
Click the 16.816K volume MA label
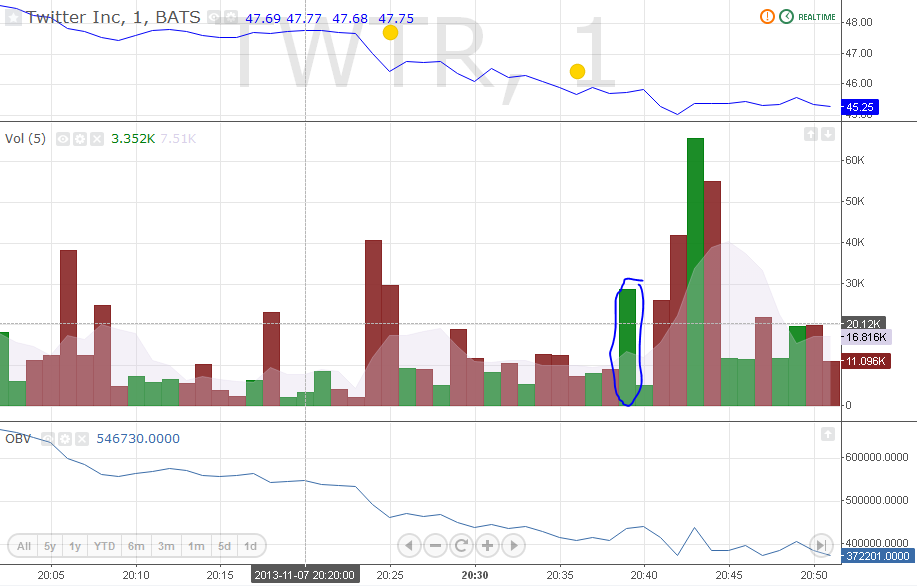[866, 337]
